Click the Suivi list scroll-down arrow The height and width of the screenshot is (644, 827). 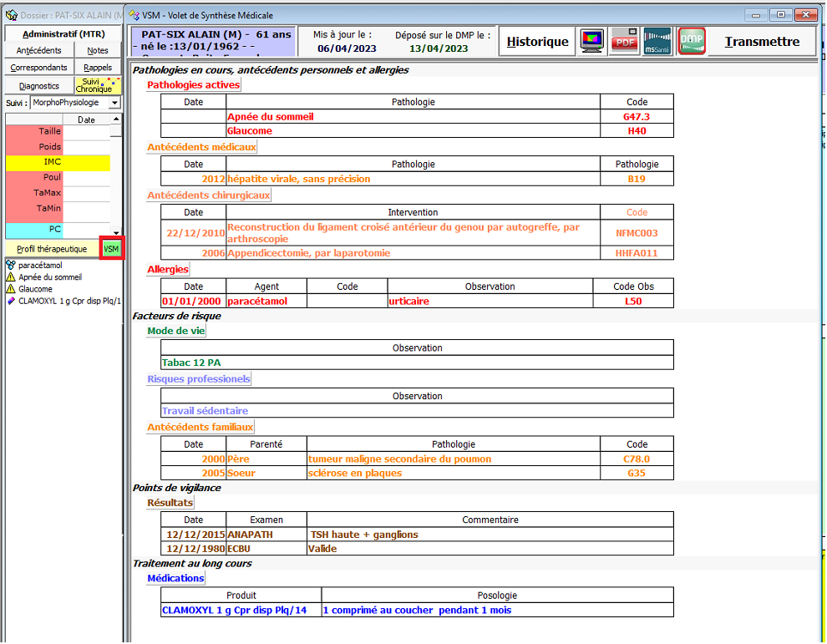(x=116, y=232)
